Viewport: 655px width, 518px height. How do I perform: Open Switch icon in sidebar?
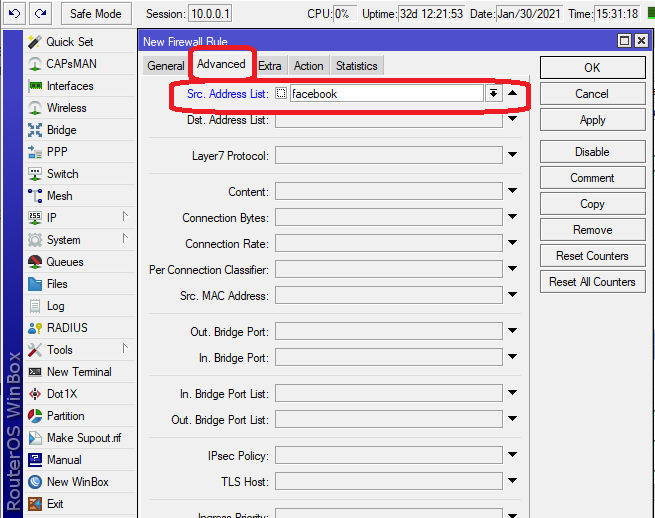[35, 174]
